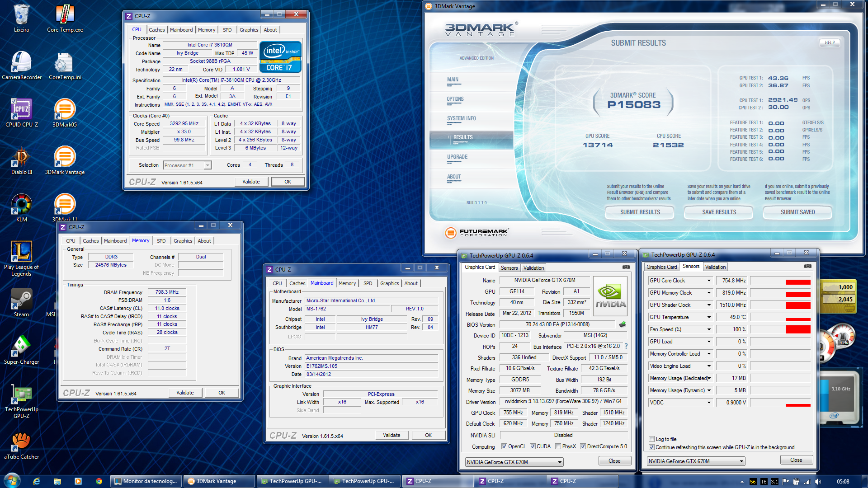This screenshot has height=488, width=868.
Task: Click GPU Core Clock red graph bar
Action: (798, 282)
